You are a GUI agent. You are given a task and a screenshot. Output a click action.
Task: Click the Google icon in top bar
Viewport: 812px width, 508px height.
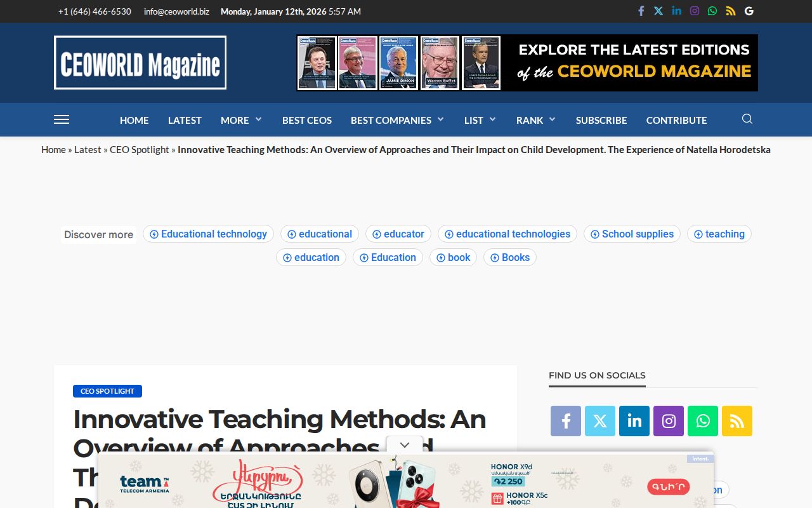(749, 11)
